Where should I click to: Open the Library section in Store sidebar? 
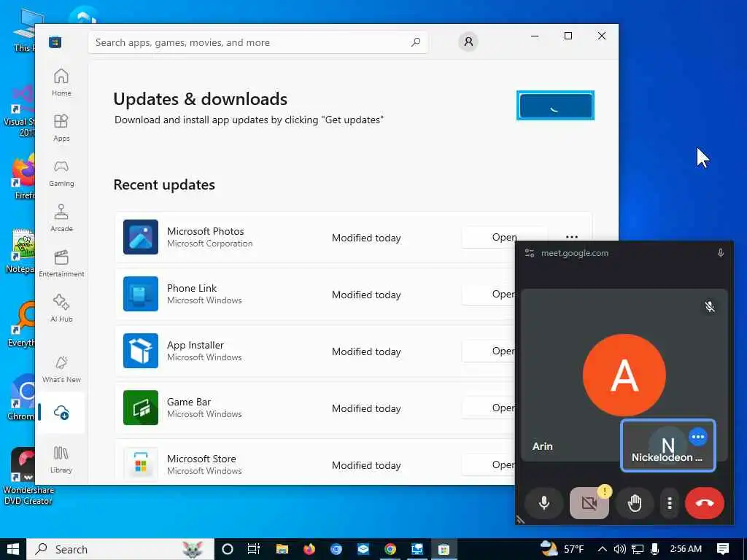pos(61,459)
